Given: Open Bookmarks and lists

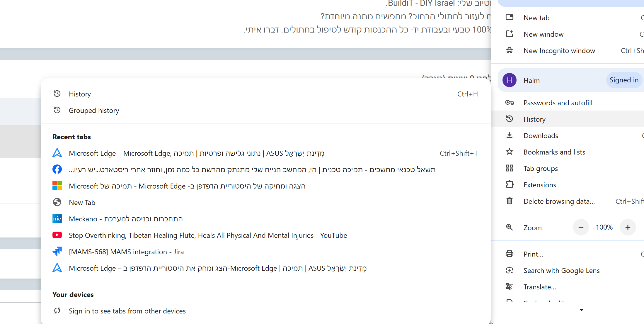Looking at the screenshot, I should (568, 152).
